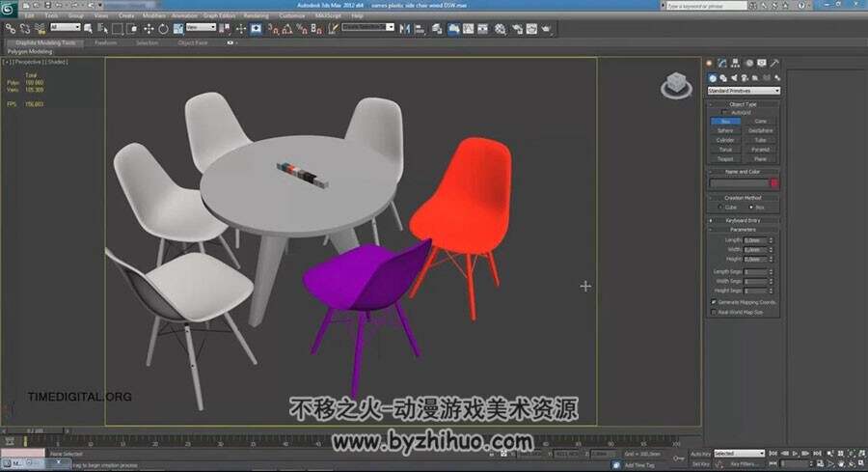Enable the AutoGrid checkbox

tap(724, 113)
